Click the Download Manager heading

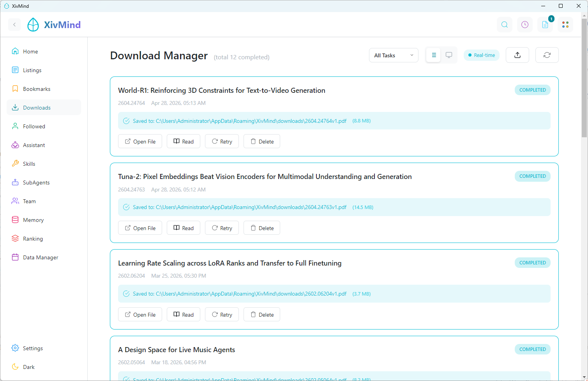point(159,56)
